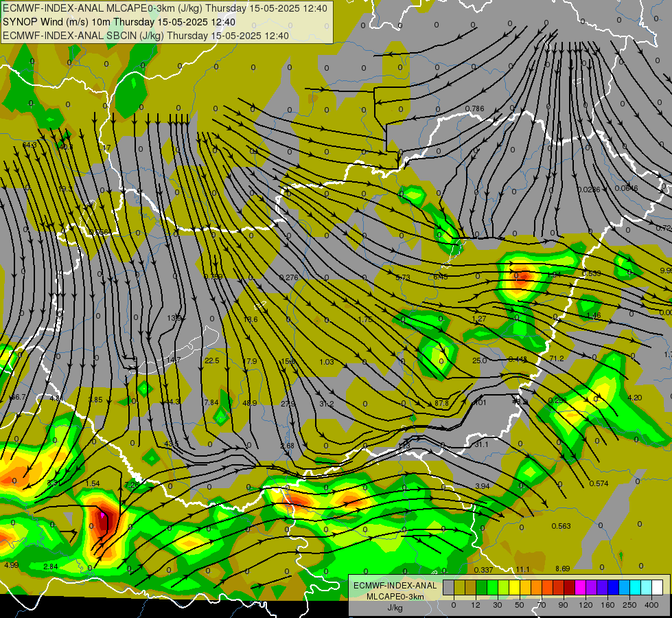Click the 1.03 value on the map

327,362
